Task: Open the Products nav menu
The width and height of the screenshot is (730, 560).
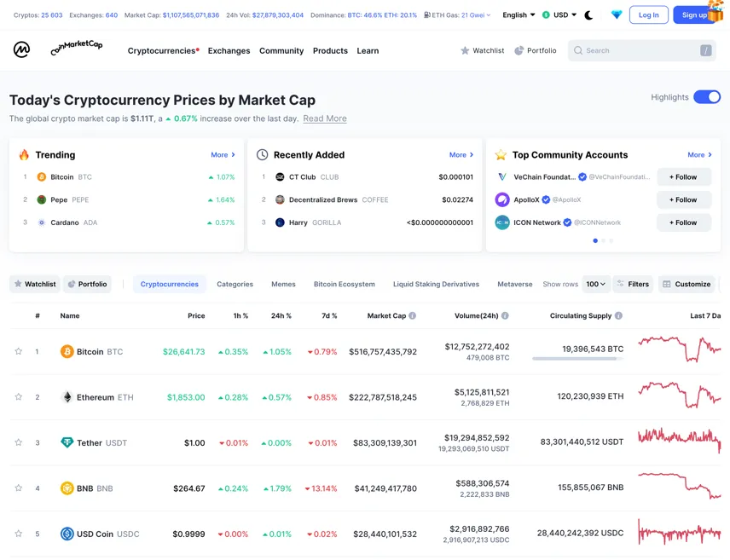Action: click(330, 51)
